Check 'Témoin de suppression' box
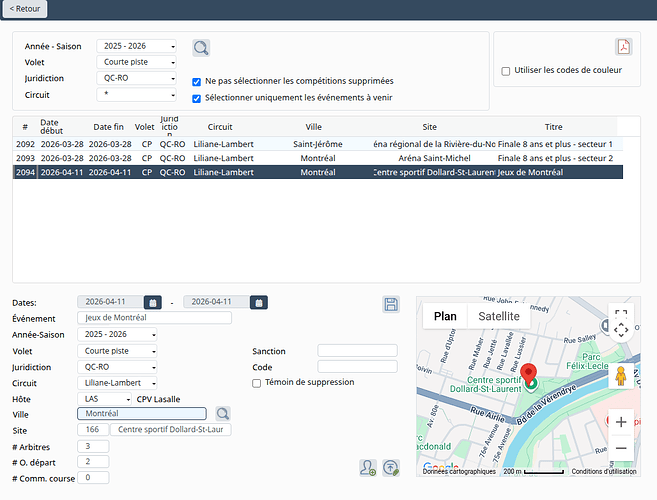 point(256,383)
